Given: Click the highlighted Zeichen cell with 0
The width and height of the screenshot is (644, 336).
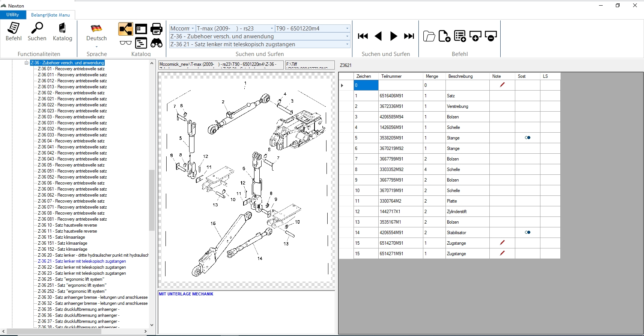Looking at the screenshot, I should [x=366, y=85].
